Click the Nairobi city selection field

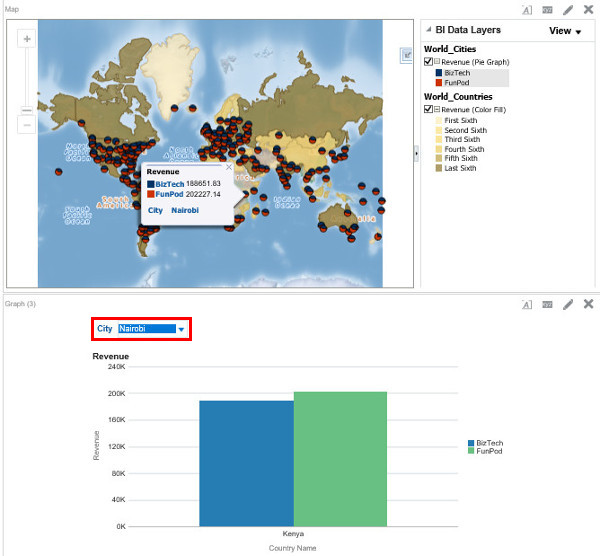tap(147, 329)
